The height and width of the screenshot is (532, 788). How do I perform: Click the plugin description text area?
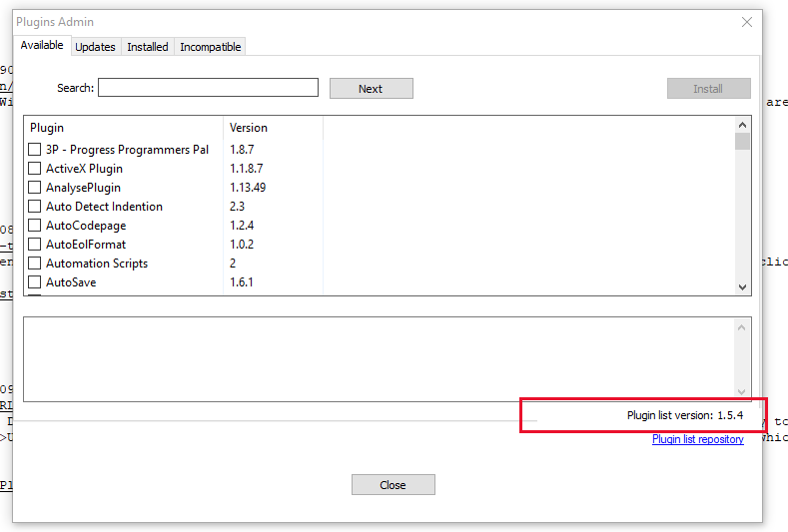tap(379, 359)
